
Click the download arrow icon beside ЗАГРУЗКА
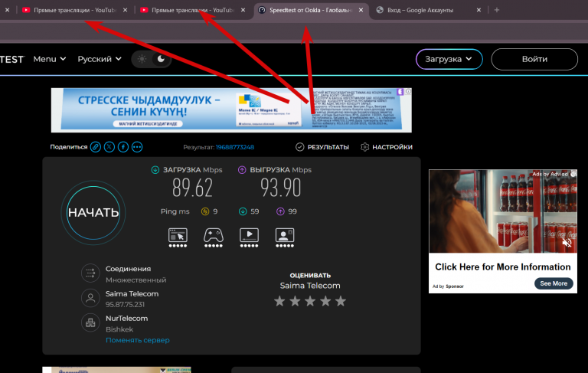[155, 170]
